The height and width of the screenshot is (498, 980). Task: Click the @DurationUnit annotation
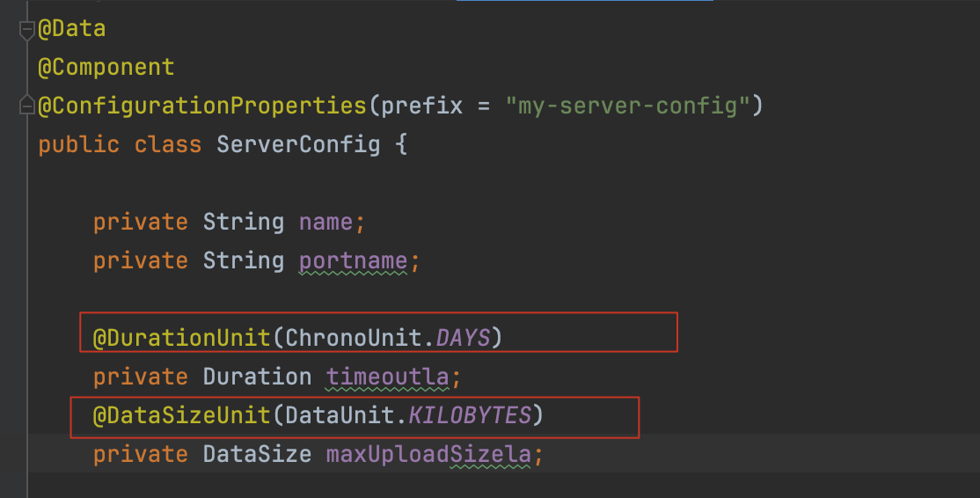[181, 338]
